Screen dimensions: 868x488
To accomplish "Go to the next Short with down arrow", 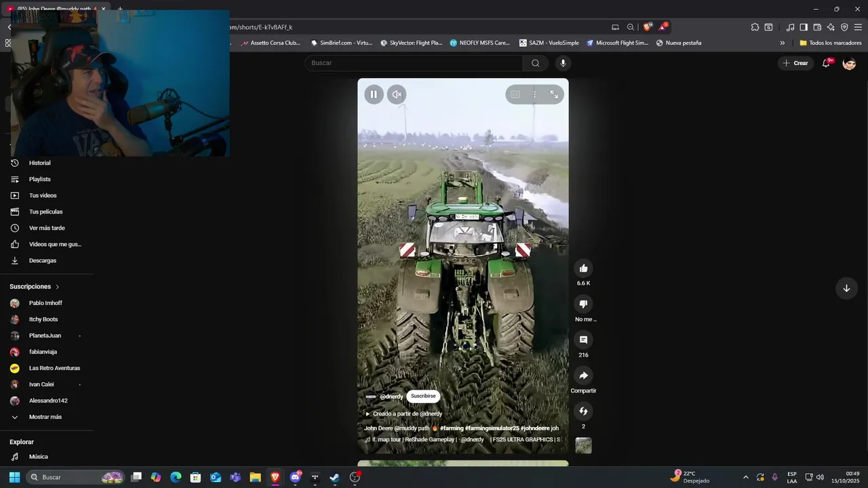I will pos(846,288).
